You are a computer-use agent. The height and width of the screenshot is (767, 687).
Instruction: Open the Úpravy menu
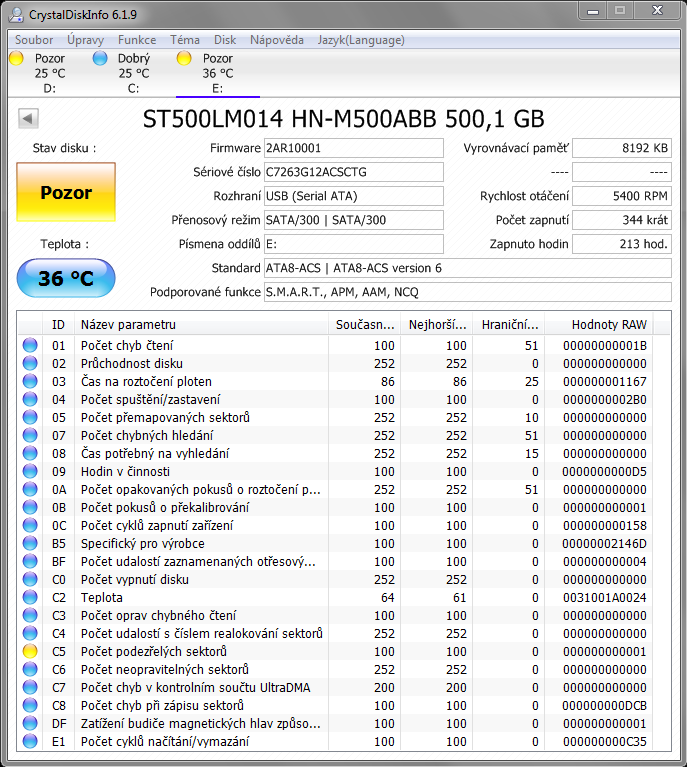coord(86,40)
